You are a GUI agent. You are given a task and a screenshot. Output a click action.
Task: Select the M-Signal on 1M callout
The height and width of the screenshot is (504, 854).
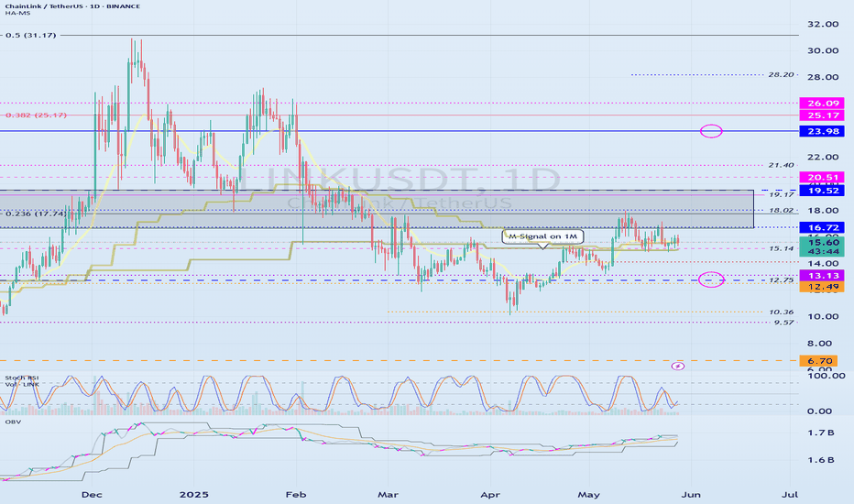pos(542,236)
